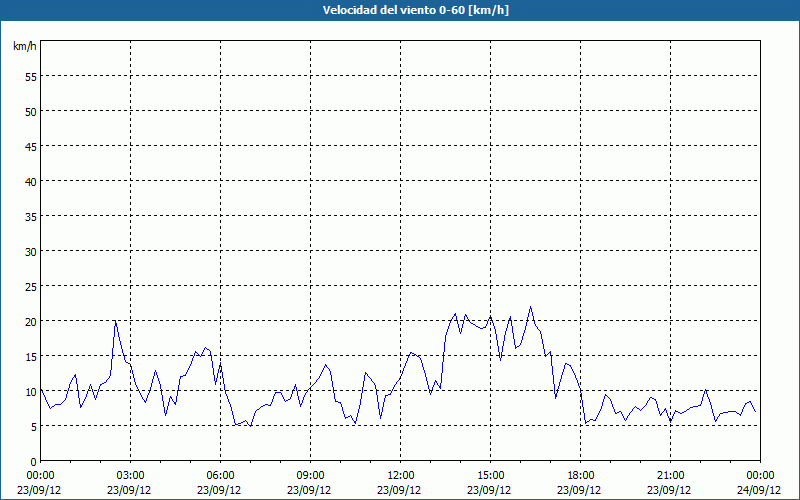This screenshot has height=500, width=800.
Task: Select the '0' Y-axis value
Action: coord(34,462)
